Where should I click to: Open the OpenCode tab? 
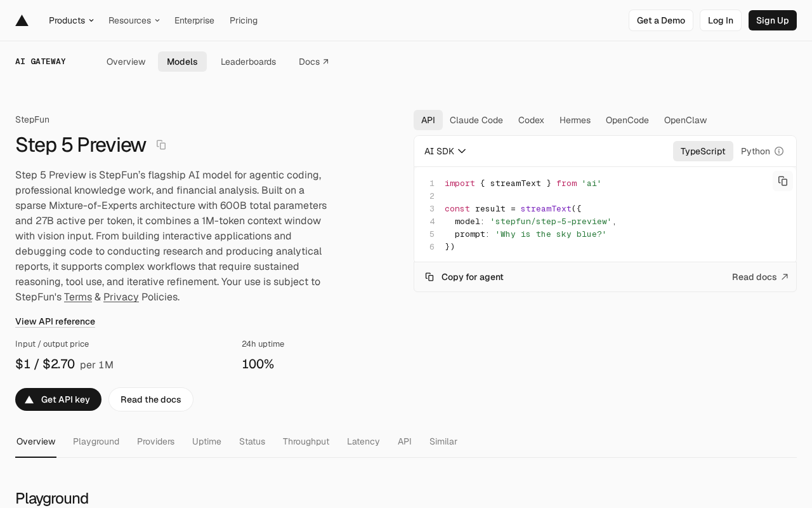(x=627, y=120)
